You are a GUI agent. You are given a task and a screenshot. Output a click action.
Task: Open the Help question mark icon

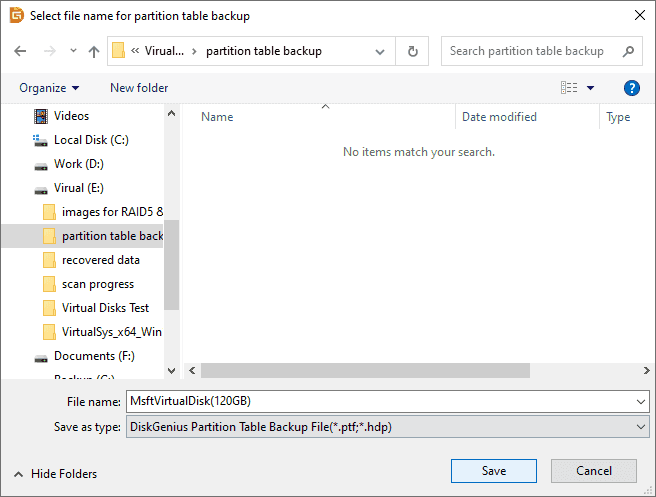[x=631, y=88]
